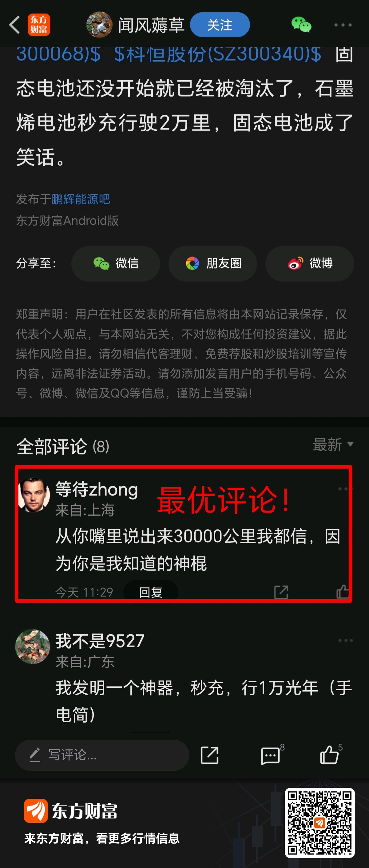
Task: Open 鹏辉能源吧 forum link
Action: coord(81,199)
